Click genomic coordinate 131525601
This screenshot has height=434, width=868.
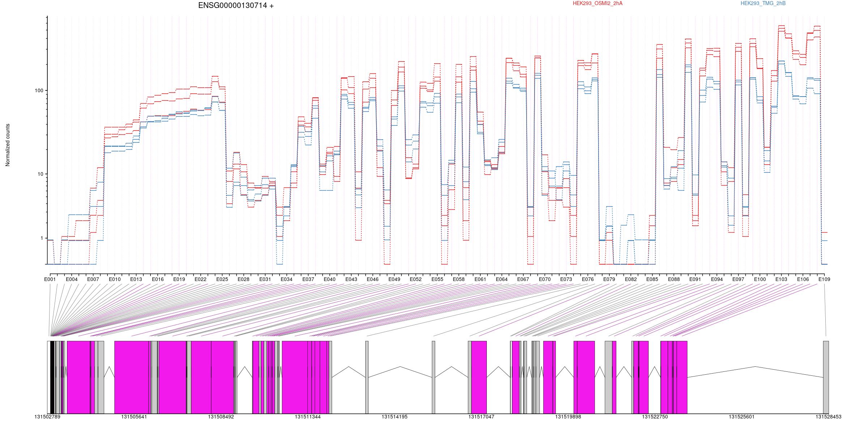click(x=742, y=417)
